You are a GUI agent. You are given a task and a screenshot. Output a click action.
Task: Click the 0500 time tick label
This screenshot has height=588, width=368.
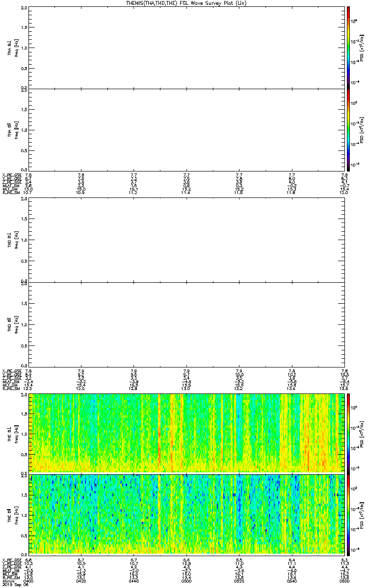(x=187, y=581)
